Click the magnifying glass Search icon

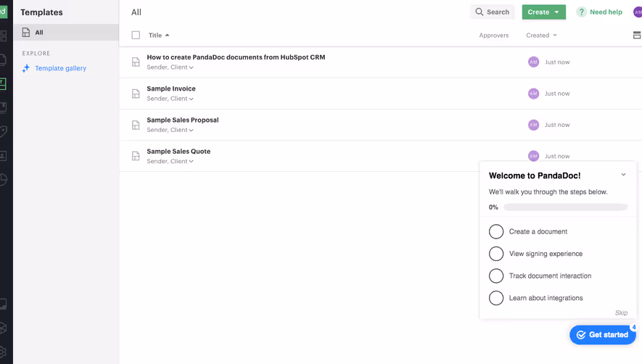[479, 12]
